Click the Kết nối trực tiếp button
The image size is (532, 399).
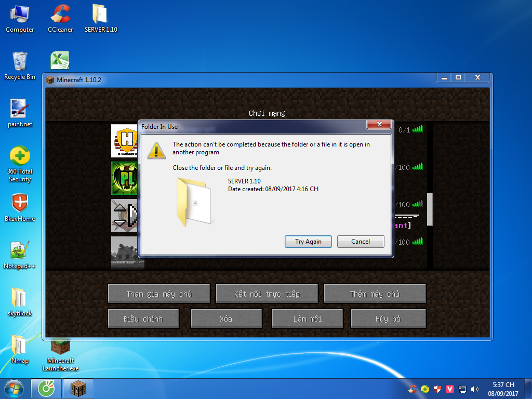click(x=267, y=294)
